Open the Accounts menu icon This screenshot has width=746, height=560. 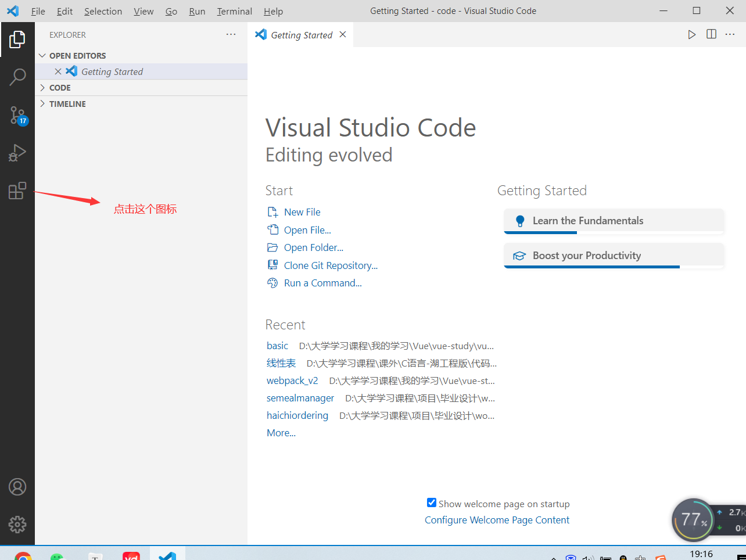17,487
